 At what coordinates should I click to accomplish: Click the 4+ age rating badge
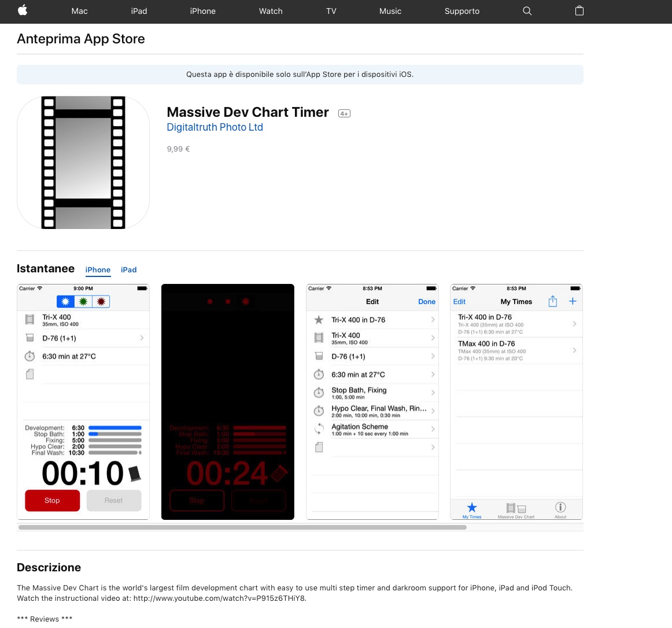tap(344, 113)
